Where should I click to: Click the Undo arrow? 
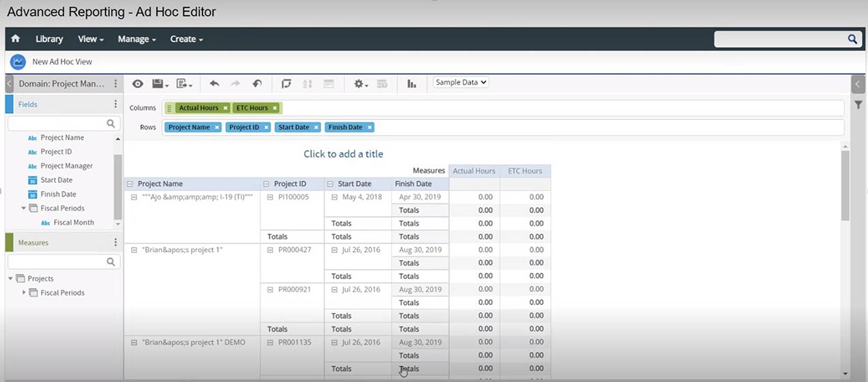pos(214,83)
